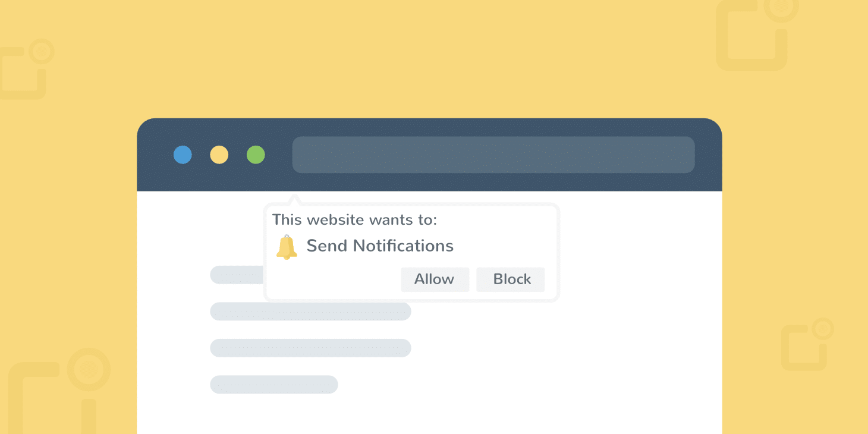Click the small pointer arrow atop the popup

click(294, 201)
